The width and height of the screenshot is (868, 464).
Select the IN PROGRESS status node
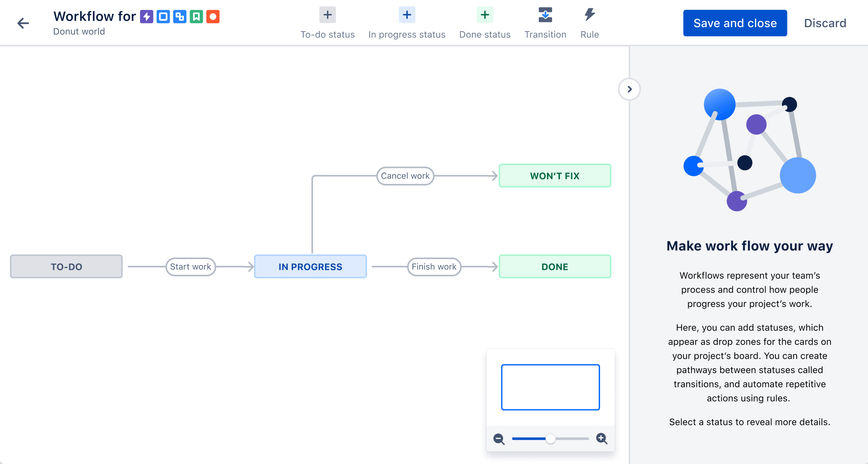coord(311,266)
